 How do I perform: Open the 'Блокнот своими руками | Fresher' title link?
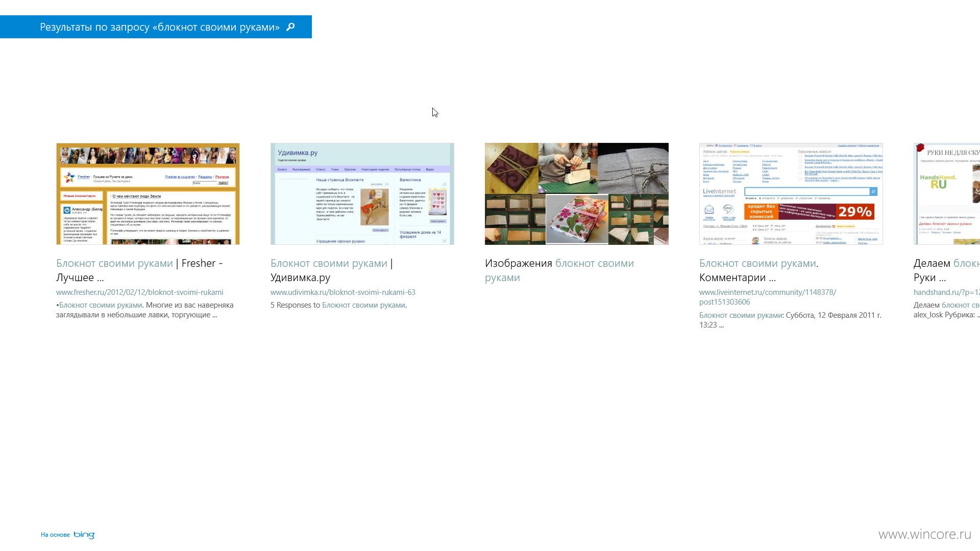139,270
